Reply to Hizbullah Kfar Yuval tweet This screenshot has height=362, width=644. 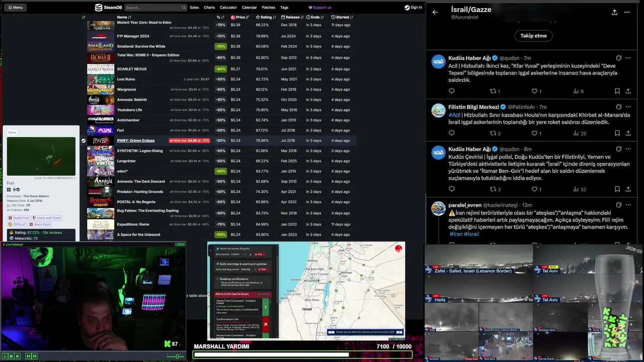[451, 91]
